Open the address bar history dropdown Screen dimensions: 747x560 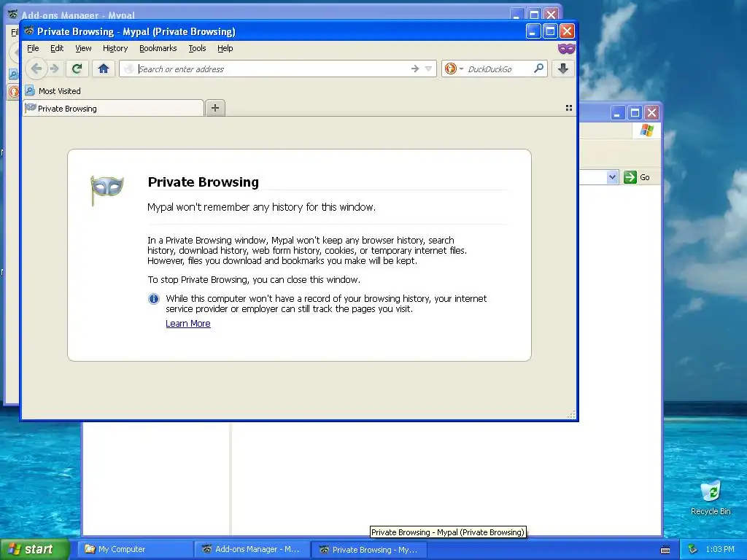[x=428, y=69]
